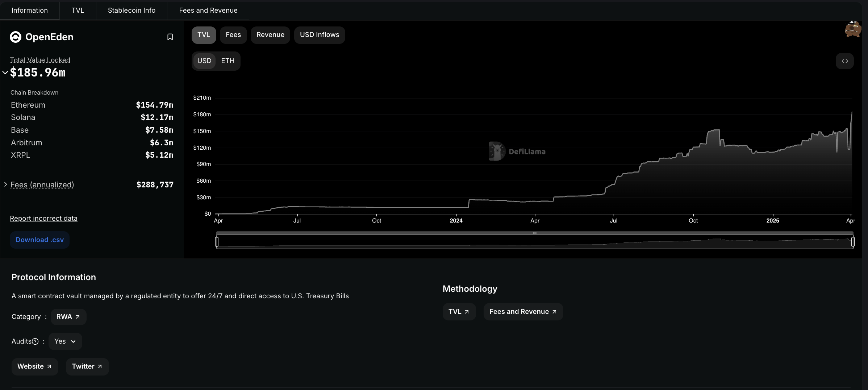Click the Report incorrect data link

[43, 219]
